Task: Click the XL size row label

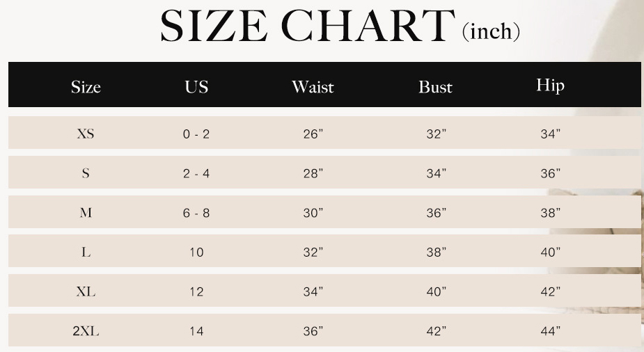Action: 86,291
